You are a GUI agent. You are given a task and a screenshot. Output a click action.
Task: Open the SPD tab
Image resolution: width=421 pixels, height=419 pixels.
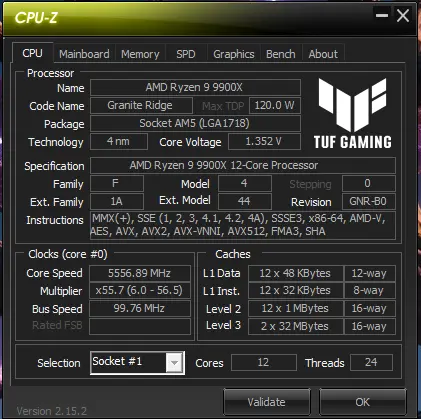[186, 54]
